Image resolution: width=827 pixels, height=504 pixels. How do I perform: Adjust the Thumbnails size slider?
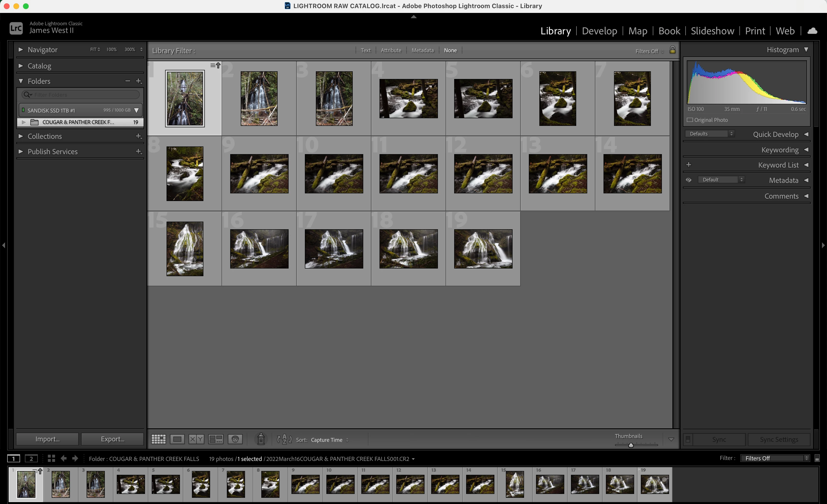(x=631, y=445)
